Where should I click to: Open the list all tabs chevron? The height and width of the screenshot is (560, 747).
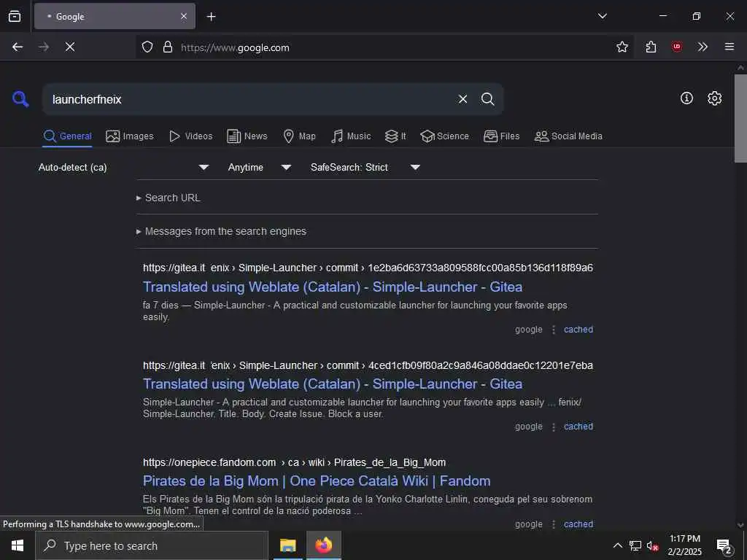point(602,16)
